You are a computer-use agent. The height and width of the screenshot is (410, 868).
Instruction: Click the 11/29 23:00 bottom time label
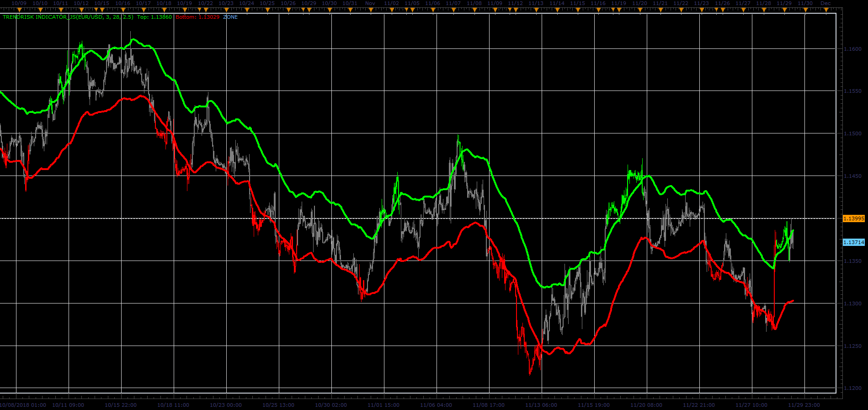(804, 405)
